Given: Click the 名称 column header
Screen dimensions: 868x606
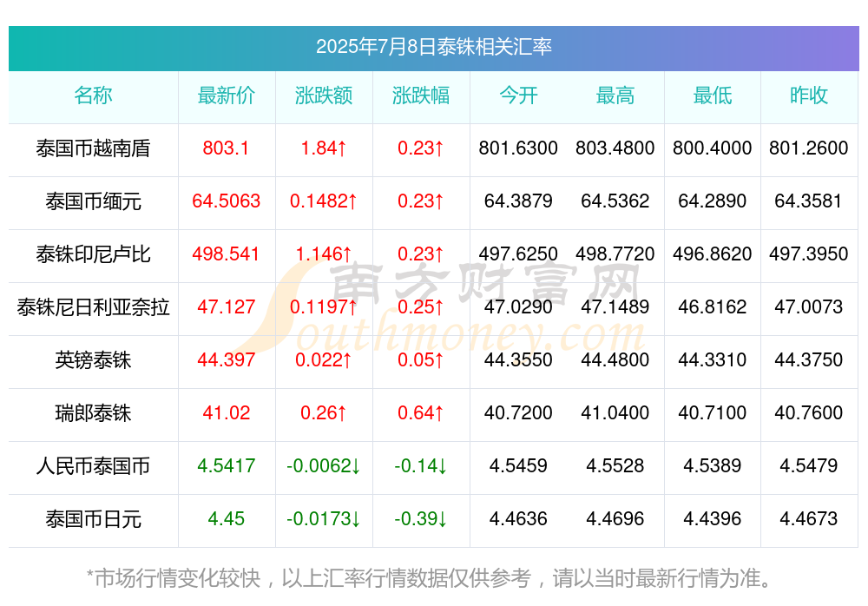Looking at the screenshot, I should (93, 96).
